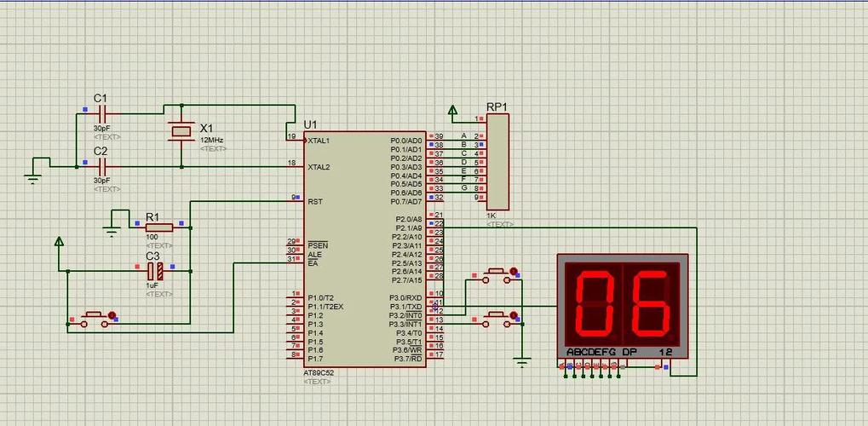Click the ground symbol left of C2
Viewport: 868px width, 426px height.
pyautogui.click(x=32, y=178)
